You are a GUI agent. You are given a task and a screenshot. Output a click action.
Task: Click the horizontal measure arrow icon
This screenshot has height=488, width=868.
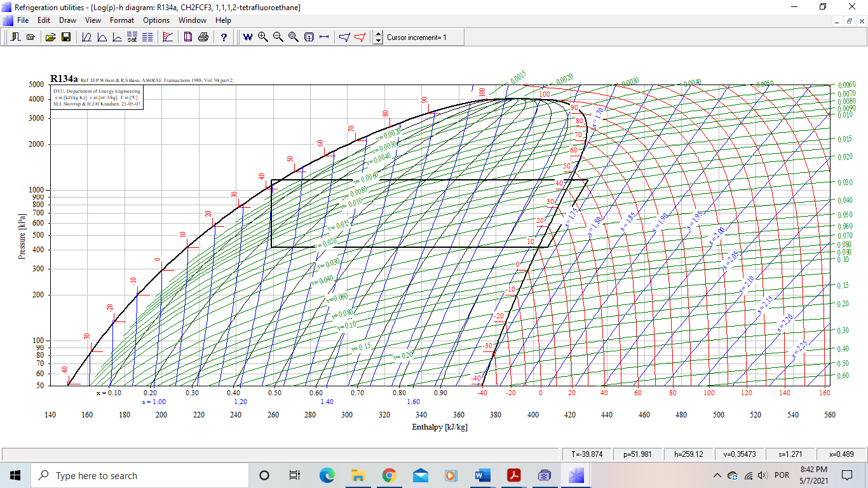[x=324, y=37]
